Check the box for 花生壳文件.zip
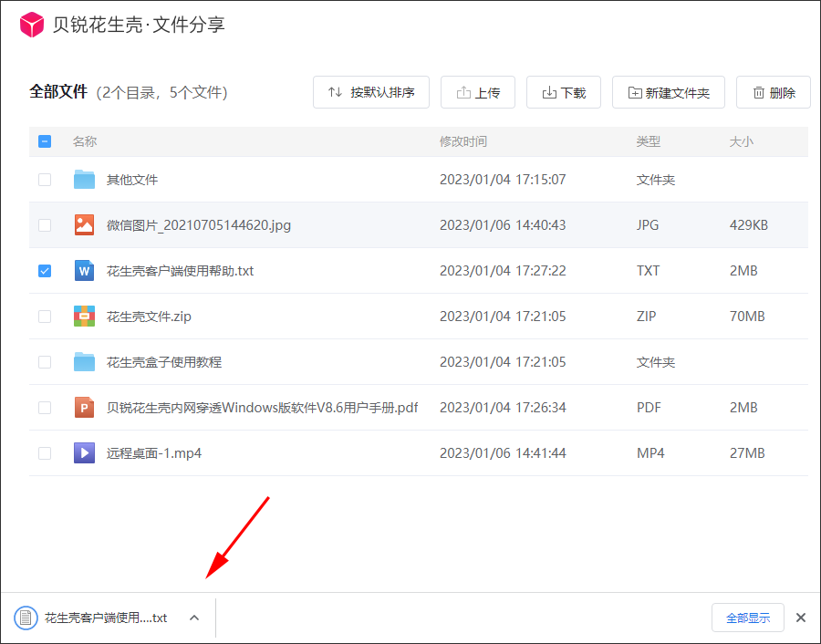Image resolution: width=821 pixels, height=644 pixels. pos(45,317)
